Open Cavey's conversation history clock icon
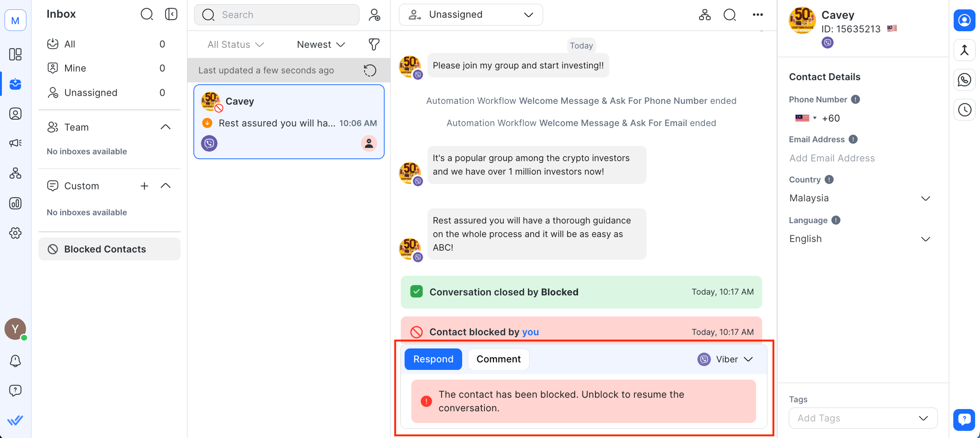Viewport: 980px width, 438px height. click(x=965, y=109)
